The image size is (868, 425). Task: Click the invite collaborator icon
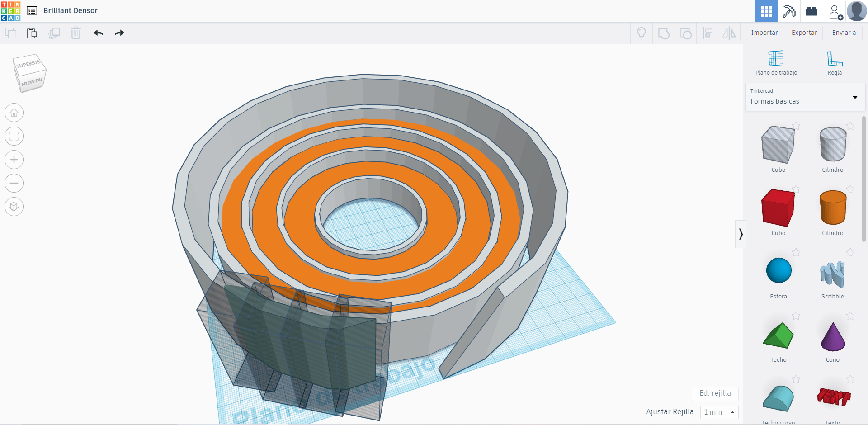[835, 12]
